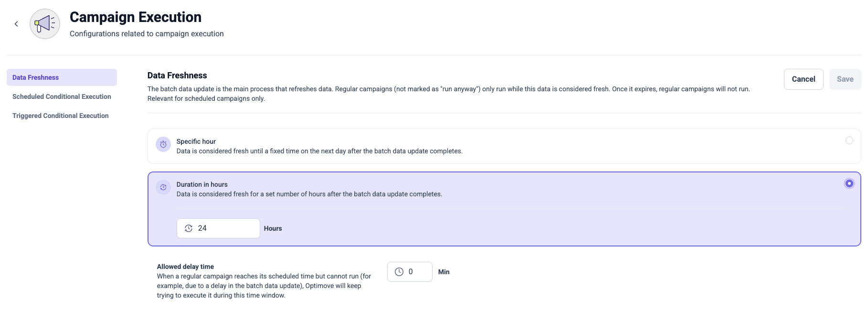Edit the allowed delay minutes field
This screenshot has width=868, height=310.
pyautogui.click(x=410, y=272)
